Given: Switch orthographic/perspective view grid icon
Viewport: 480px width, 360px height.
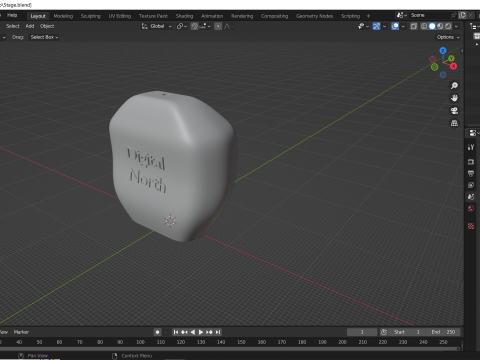Looking at the screenshot, I should [x=454, y=123].
